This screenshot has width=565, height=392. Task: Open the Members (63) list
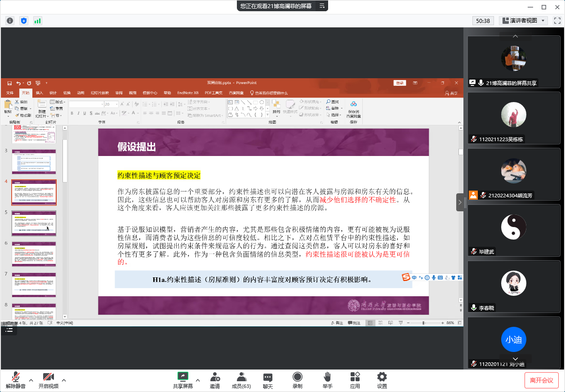coord(241,380)
